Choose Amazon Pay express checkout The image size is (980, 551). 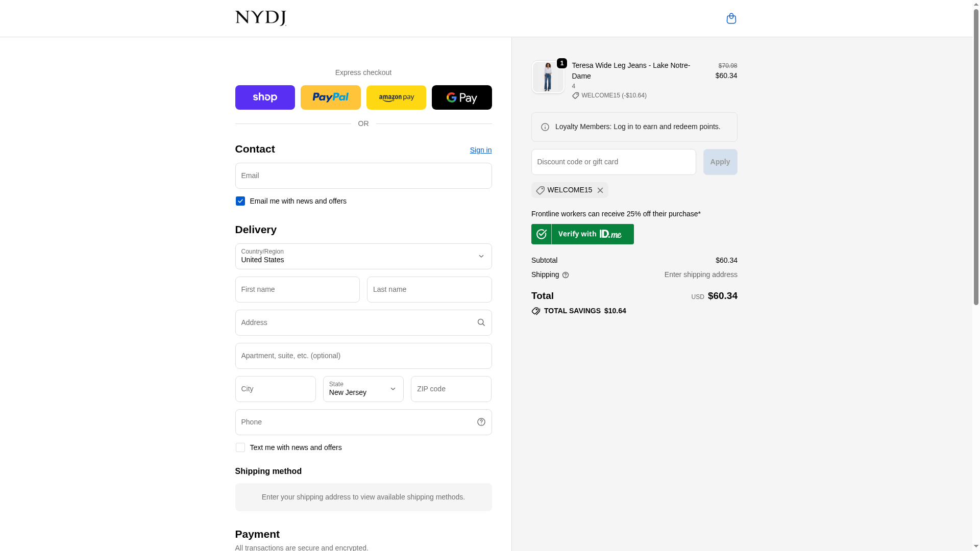[x=396, y=97]
